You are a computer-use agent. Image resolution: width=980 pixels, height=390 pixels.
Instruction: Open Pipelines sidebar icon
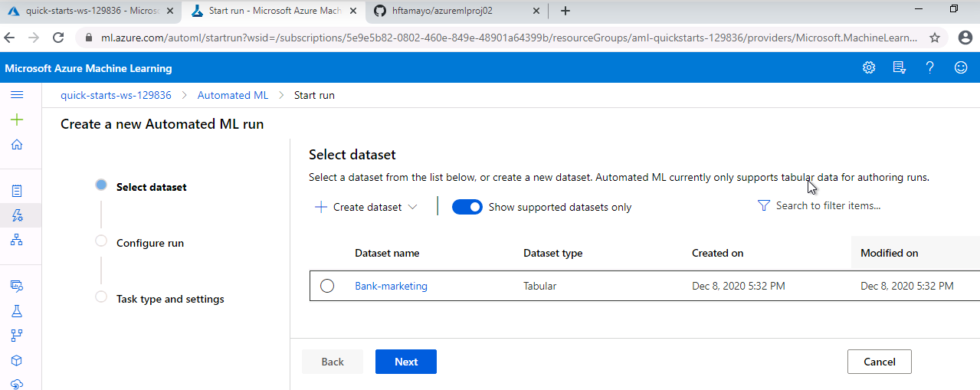(x=17, y=336)
